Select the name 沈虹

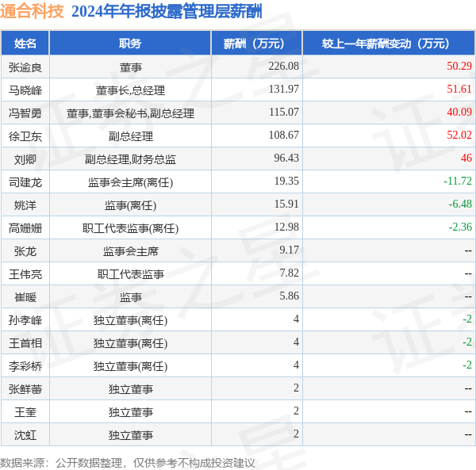[25, 436]
